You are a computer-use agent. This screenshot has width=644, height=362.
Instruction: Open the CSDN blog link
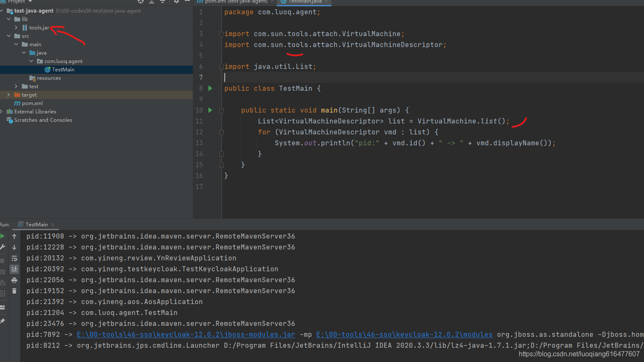pos(579,354)
